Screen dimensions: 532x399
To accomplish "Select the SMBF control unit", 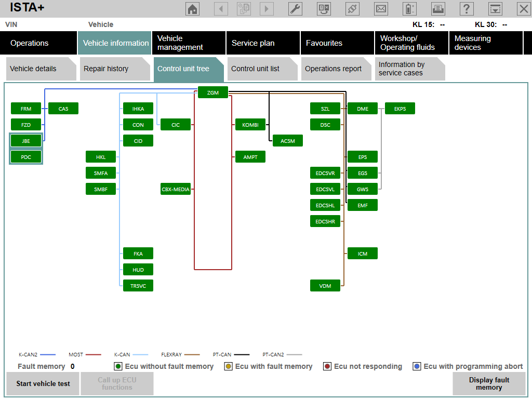I will click(101, 189).
